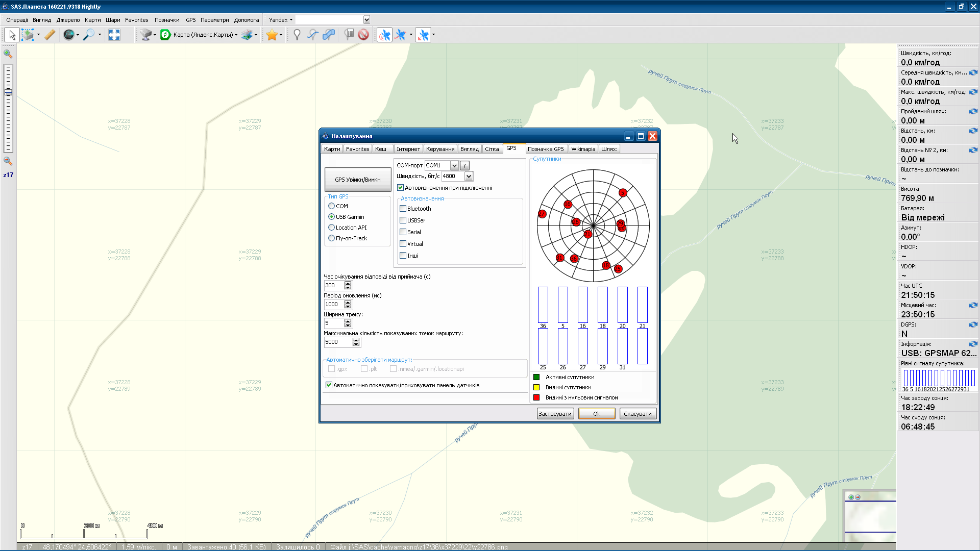Click zoom in magnifier on left panel

point(8,54)
